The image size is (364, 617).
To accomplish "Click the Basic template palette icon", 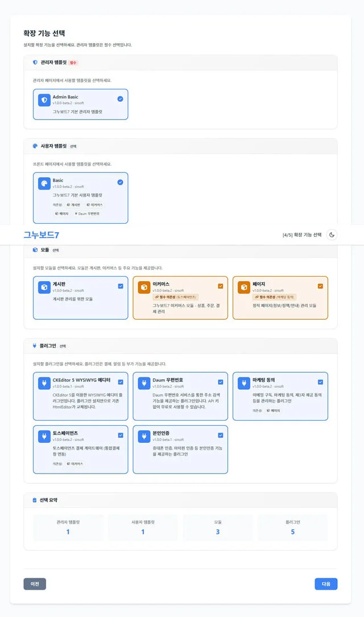I will [x=44, y=183].
